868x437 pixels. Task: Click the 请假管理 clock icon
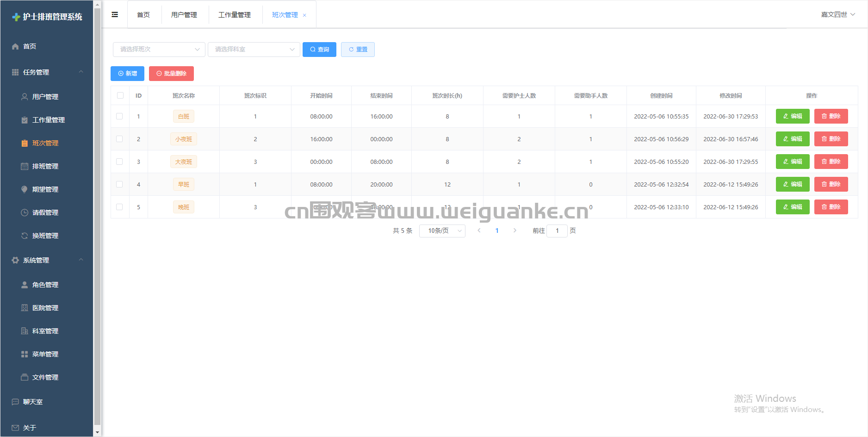(x=25, y=212)
